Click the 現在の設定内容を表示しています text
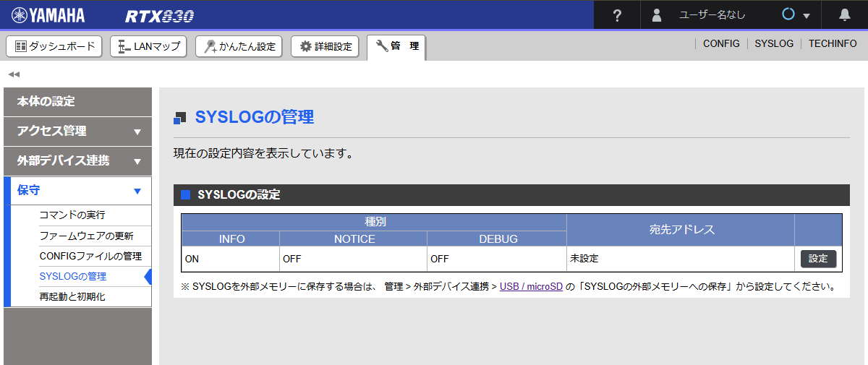 [x=263, y=153]
